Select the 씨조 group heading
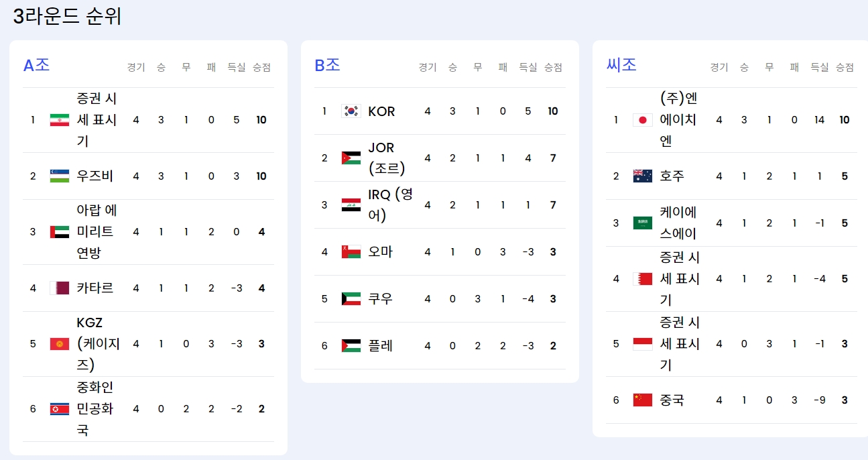The height and width of the screenshot is (460, 868). pos(621,66)
